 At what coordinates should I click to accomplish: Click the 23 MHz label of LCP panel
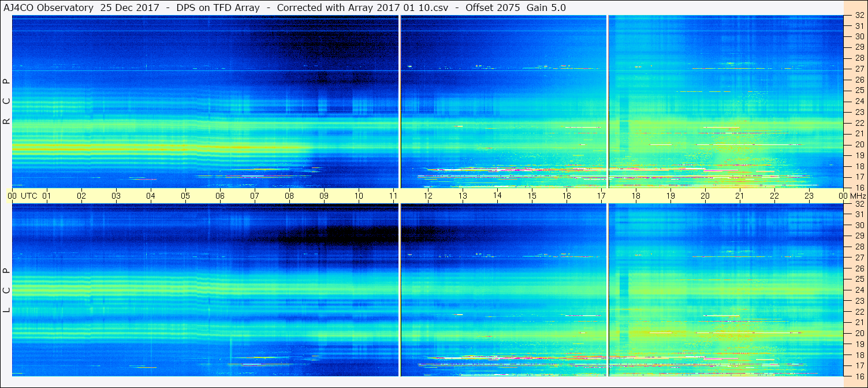point(859,301)
